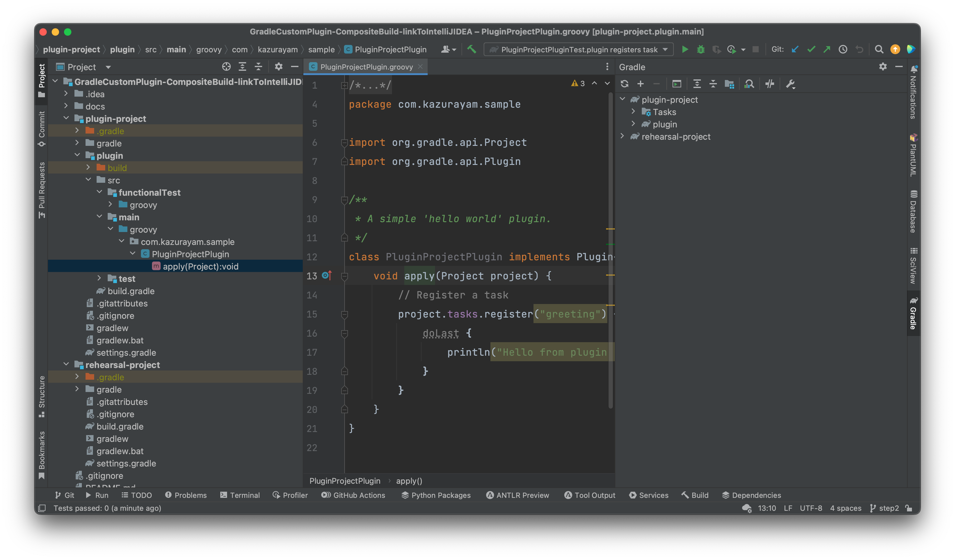
Task: Open the Terminal tool tab
Action: click(x=240, y=495)
